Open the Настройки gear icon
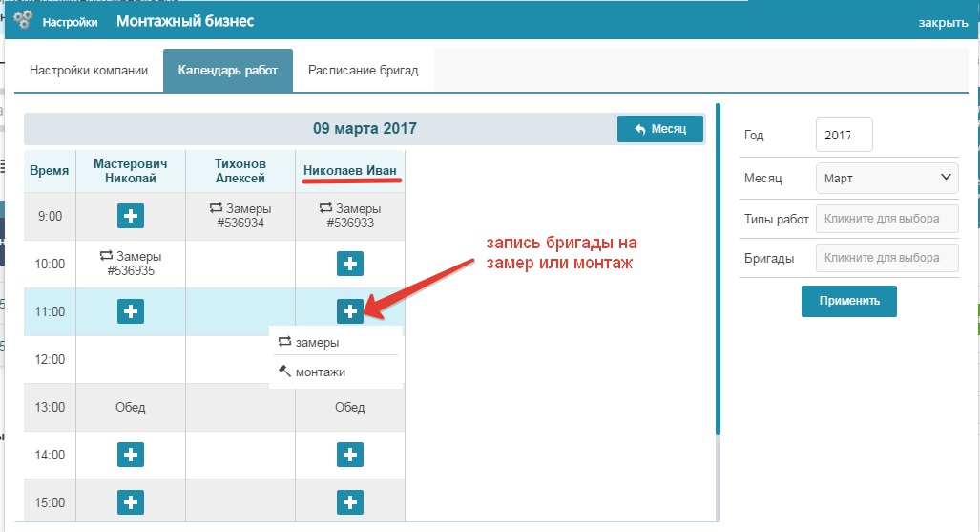Viewport: 980px width, 532px height. tap(24, 20)
